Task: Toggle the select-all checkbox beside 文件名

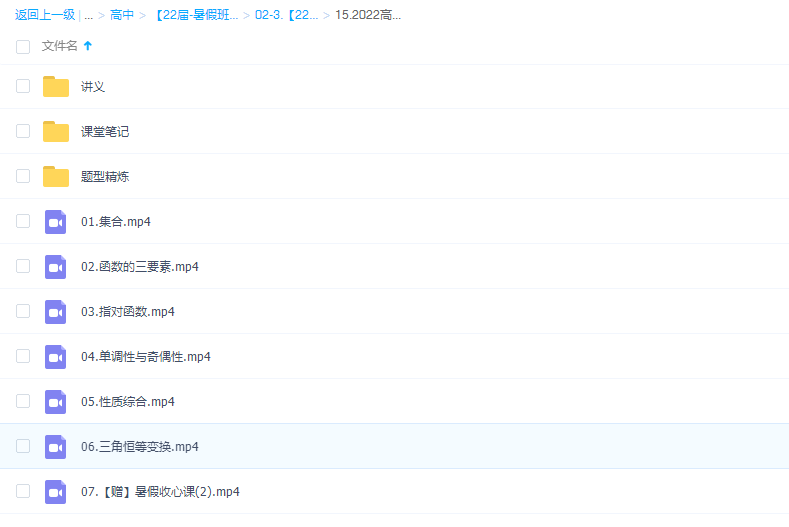Action: pos(23,46)
